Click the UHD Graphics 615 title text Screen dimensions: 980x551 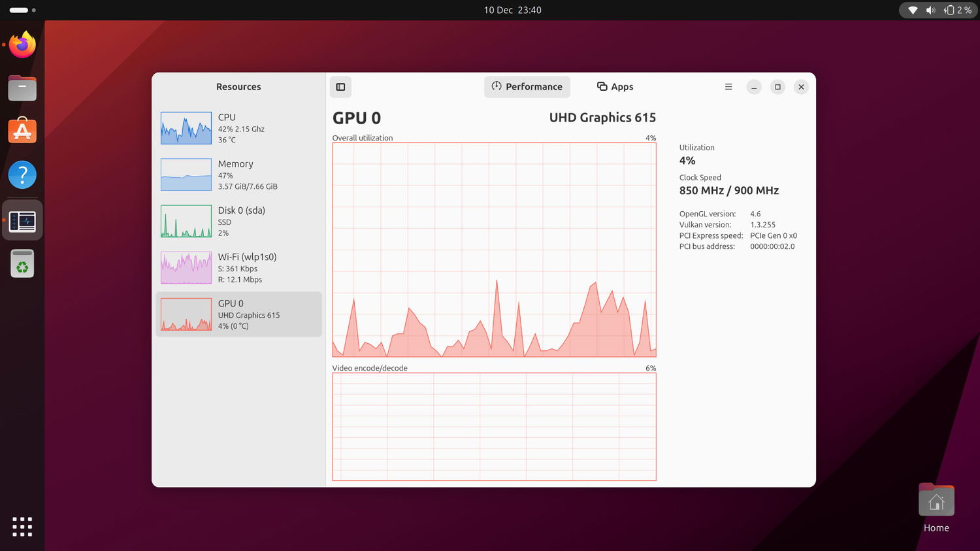pyautogui.click(x=602, y=118)
